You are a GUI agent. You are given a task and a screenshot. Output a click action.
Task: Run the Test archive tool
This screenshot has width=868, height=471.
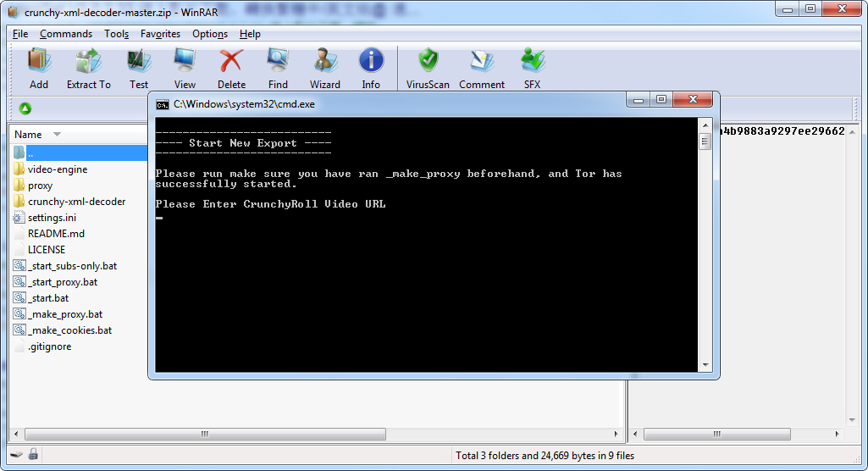pyautogui.click(x=139, y=68)
